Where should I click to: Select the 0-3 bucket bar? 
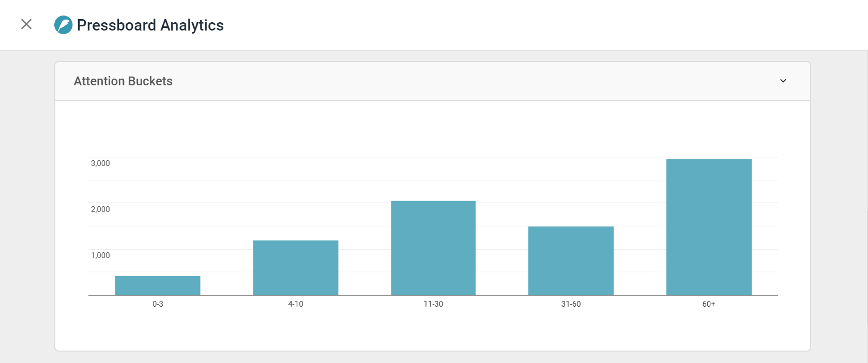(158, 285)
